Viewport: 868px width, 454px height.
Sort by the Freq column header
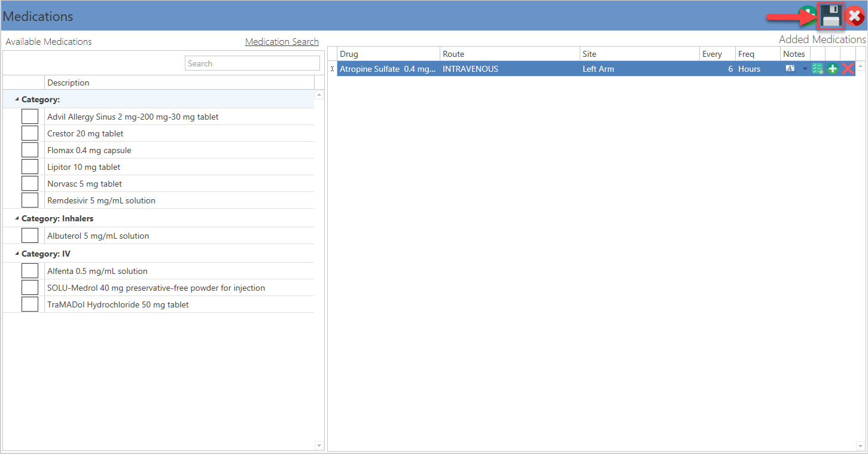pyautogui.click(x=758, y=54)
